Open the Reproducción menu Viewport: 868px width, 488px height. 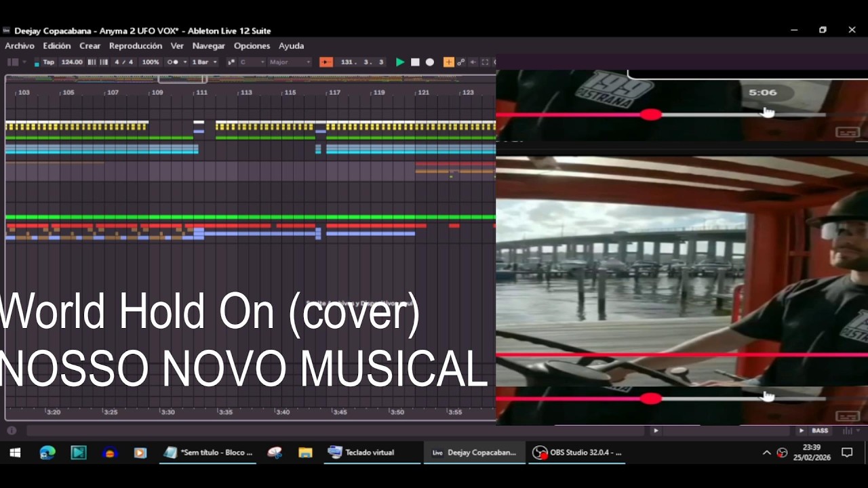136,45
